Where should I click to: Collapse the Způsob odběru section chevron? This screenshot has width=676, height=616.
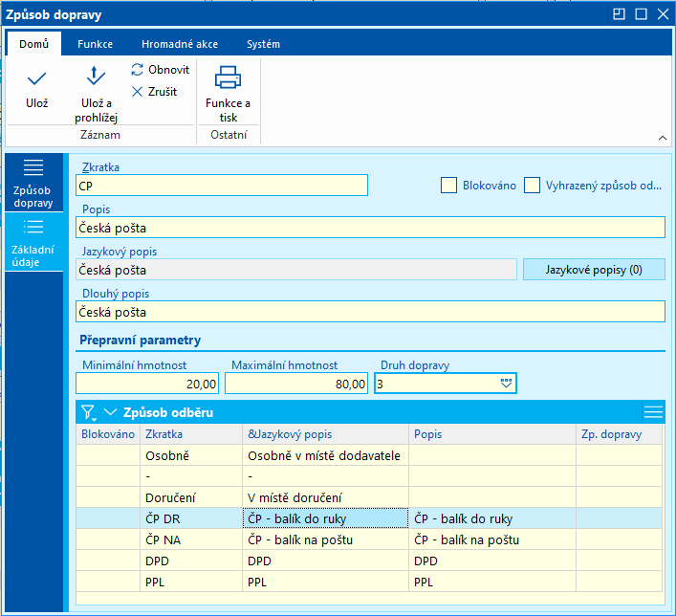(110, 412)
